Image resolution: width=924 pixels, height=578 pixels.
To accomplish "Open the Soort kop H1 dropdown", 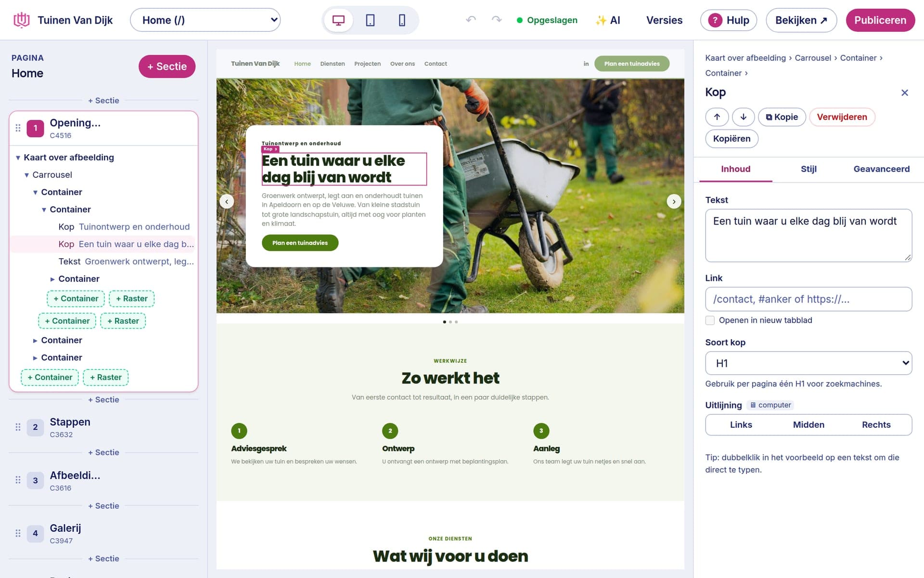I will [x=808, y=363].
